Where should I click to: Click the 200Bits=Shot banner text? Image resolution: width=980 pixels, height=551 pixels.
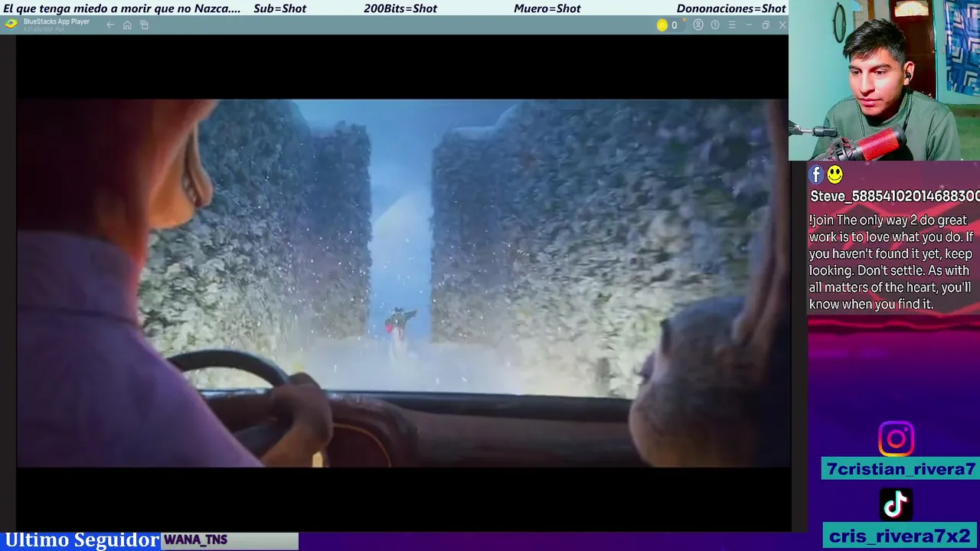400,8
